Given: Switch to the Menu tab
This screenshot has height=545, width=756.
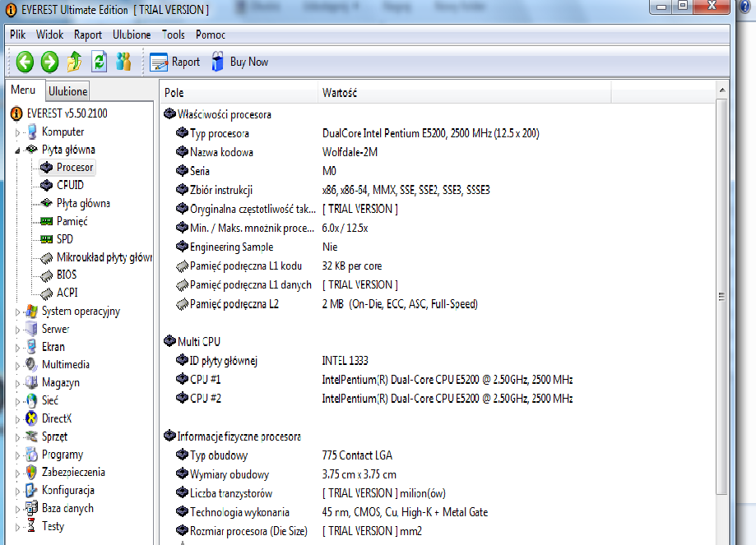Looking at the screenshot, I should [23, 90].
